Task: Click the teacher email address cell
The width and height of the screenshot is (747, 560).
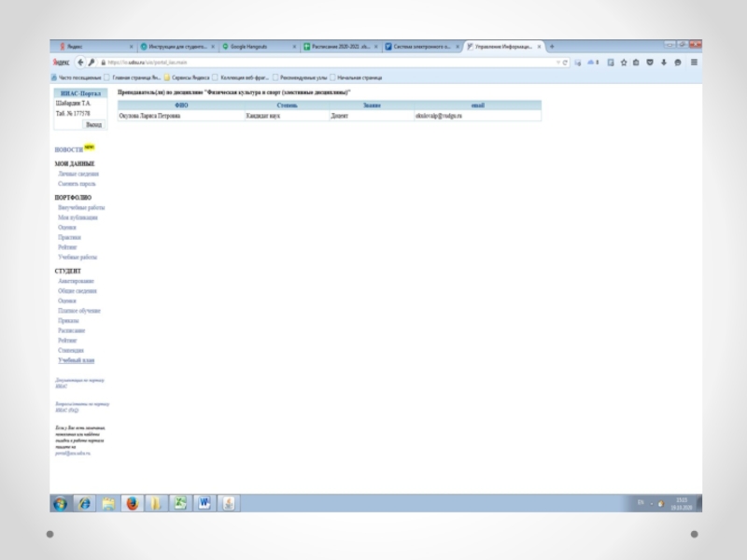Action: point(478,116)
